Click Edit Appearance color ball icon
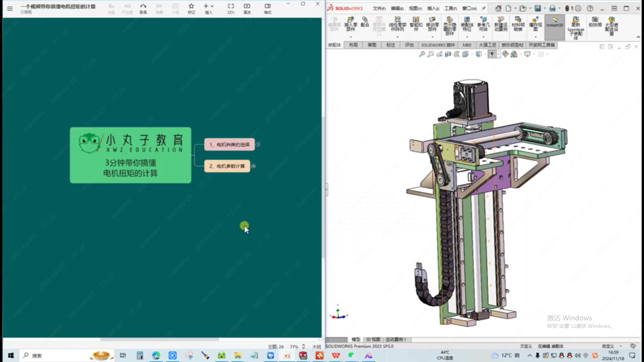Viewport: 644px width, 362px height. [505, 54]
